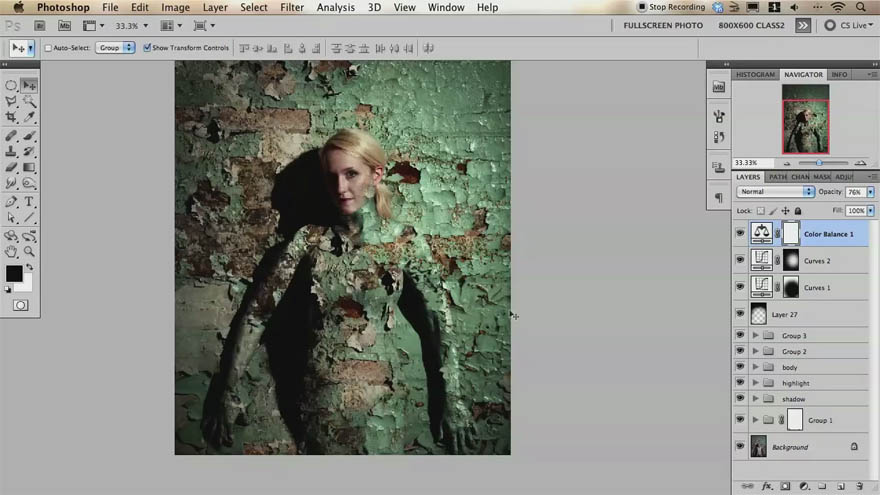Viewport: 880px width, 495px height.
Task: Open the Filter menu
Action: pyautogui.click(x=292, y=7)
